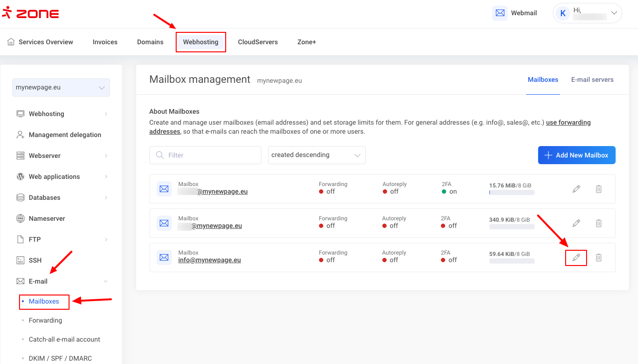Click the pencil edit icon for info@mynewpage.eu
The image size is (638, 364).
576,257
